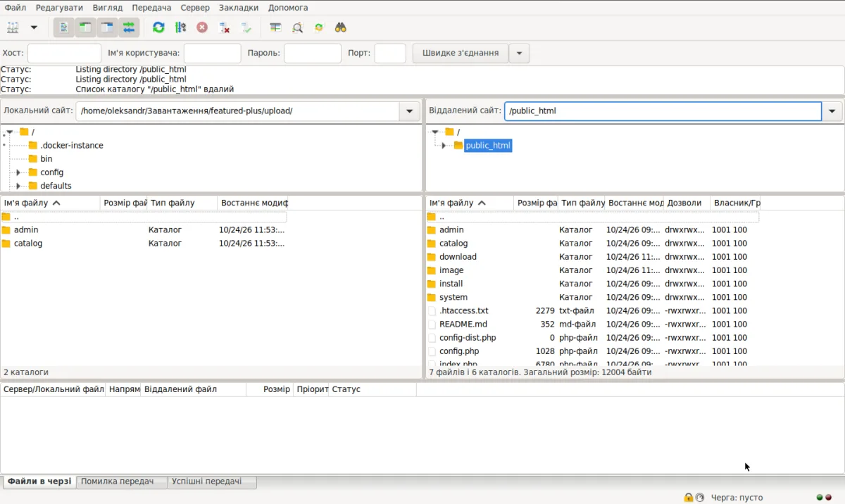The image size is (845, 504).
Task: Open the directory listing filters dialog
Action: (275, 27)
